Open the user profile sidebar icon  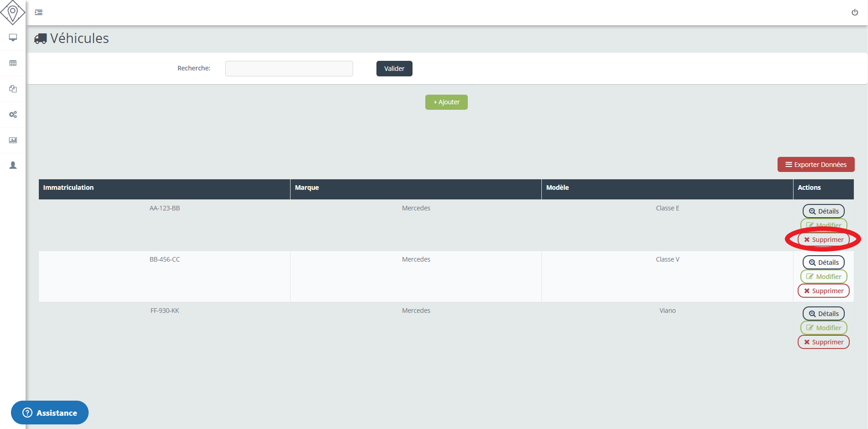(x=13, y=165)
